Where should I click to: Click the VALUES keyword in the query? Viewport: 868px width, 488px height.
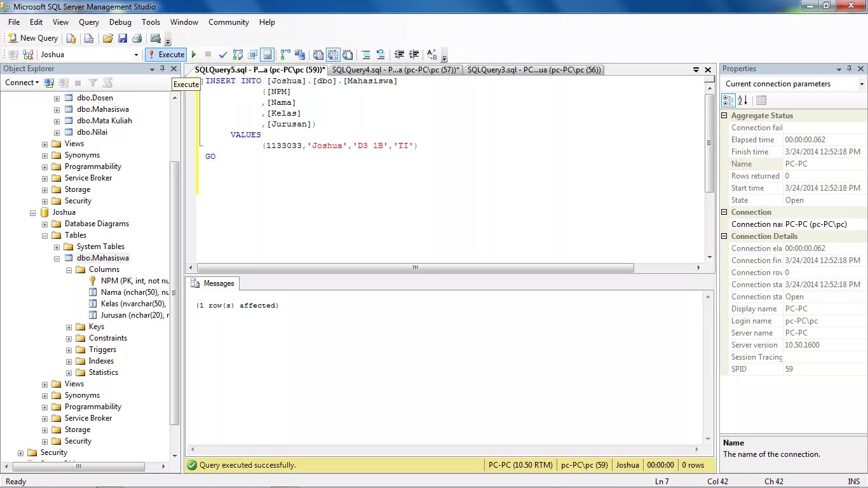pyautogui.click(x=245, y=135)
